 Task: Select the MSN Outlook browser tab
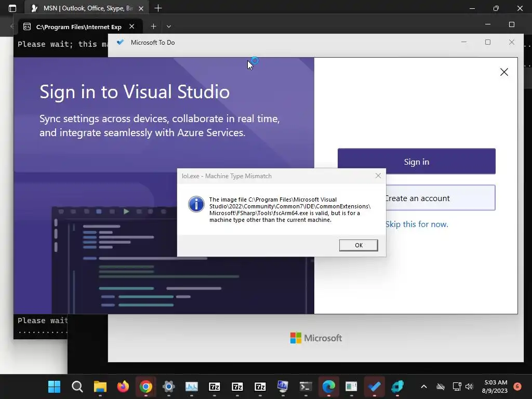coord(87,8)
